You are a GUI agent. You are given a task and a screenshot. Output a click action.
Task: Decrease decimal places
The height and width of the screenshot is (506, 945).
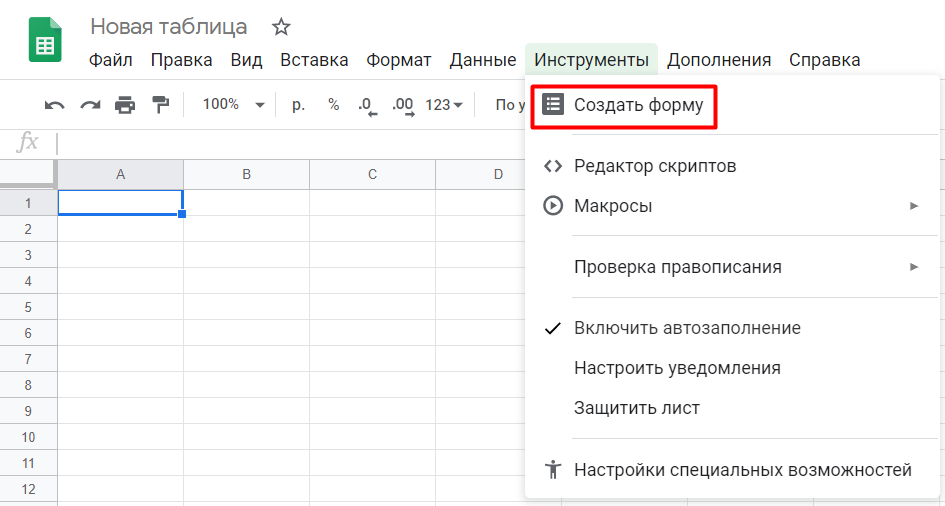pos(367,106)
